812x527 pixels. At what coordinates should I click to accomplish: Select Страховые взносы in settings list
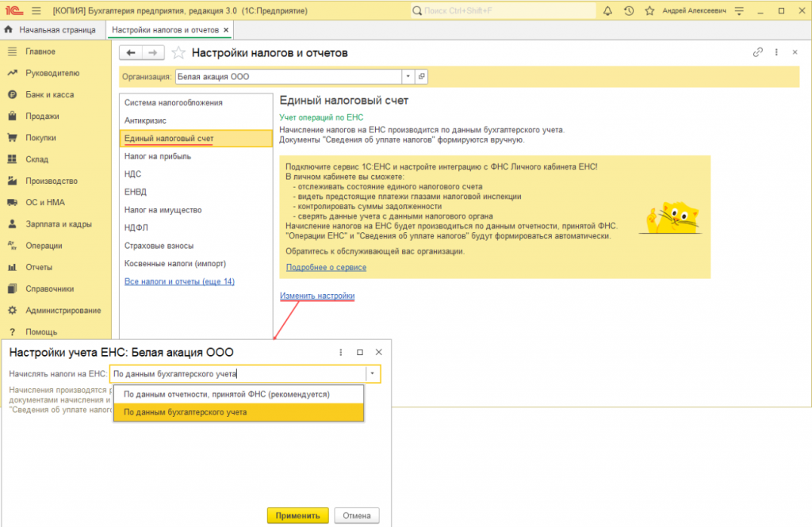(x=196, y=246)
